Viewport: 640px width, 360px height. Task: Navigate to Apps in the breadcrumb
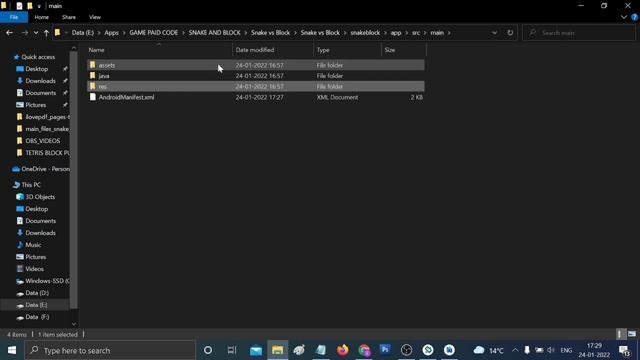click(111, 33)
